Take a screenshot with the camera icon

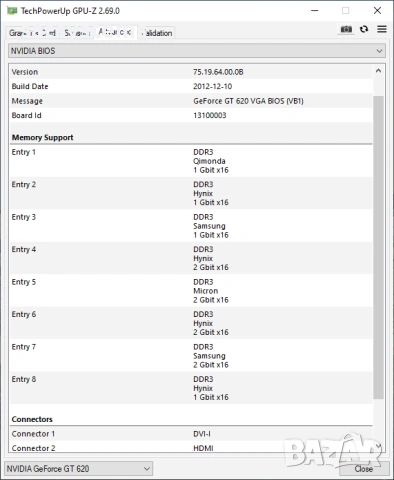click(346, 29)
